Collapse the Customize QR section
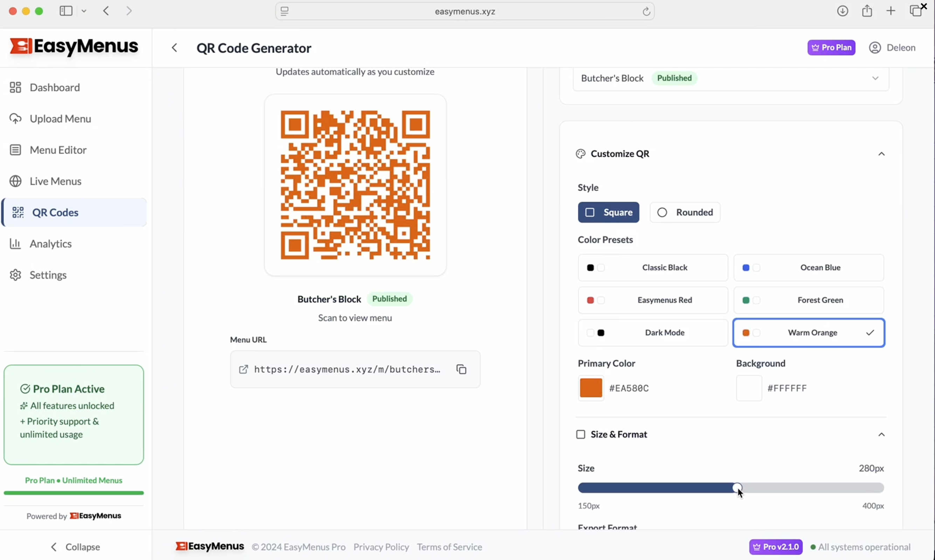 click(881, 154)
